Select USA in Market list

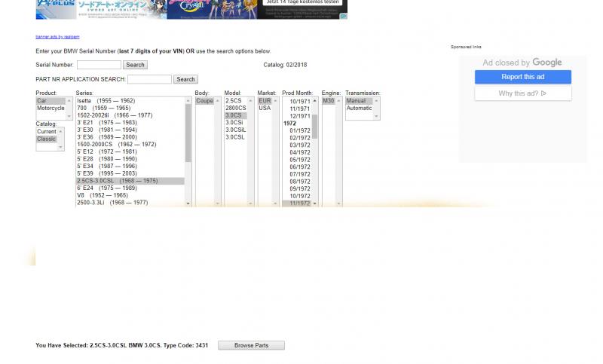click(x=265, y=109)
